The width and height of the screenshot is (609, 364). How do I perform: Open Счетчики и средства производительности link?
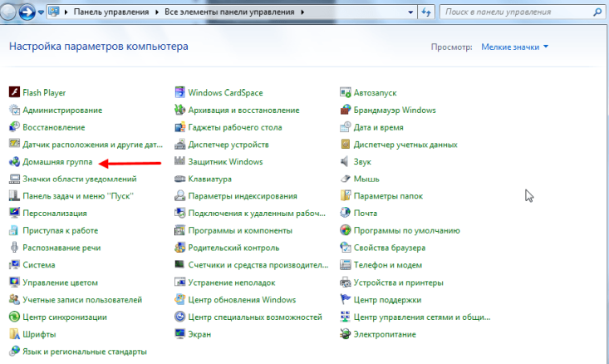pyautogui.click(x=258, y=264)
